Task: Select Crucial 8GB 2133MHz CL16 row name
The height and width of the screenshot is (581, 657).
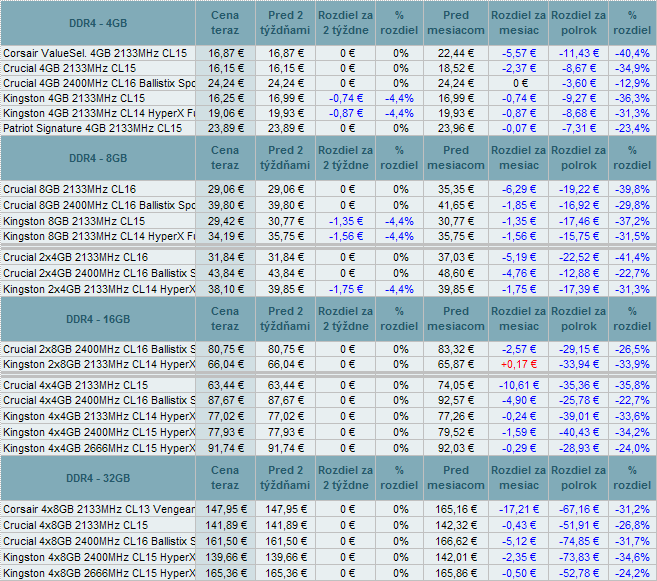Action: coord(70,189)
